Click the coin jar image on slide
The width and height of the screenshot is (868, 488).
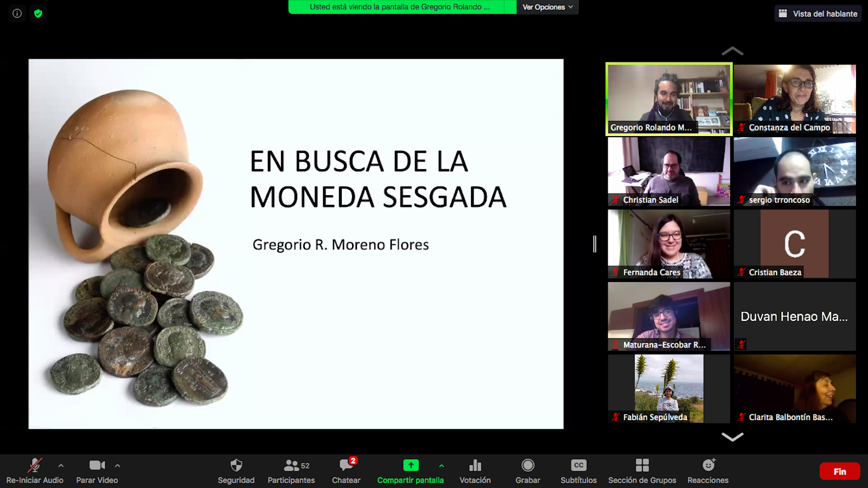point(145,248)
